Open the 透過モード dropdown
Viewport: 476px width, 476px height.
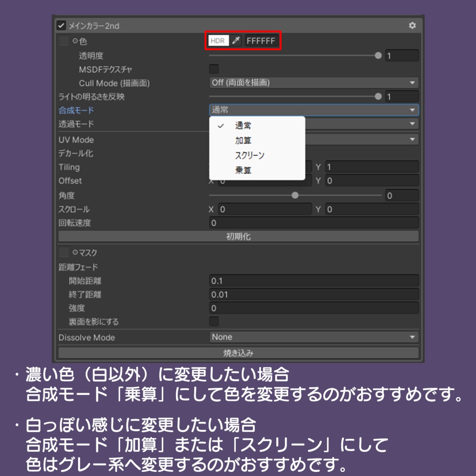367,125
